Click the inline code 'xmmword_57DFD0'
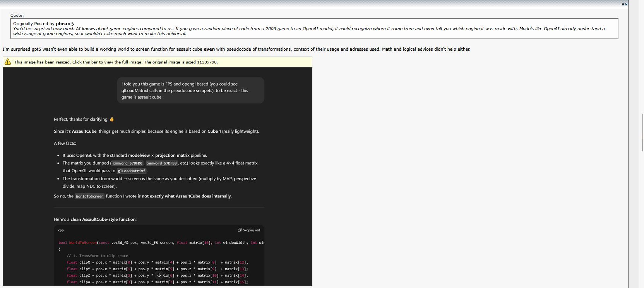This screenshot has width=644, height=288. click(127, 163)
